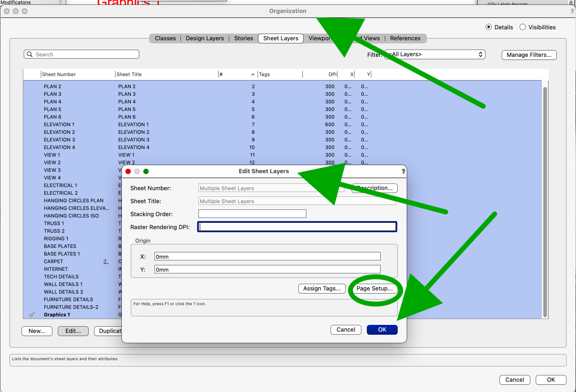The width and height of the screenshot is (576, 392).
Task: Open Page Setup from the dialog
Action: coord(375,288)
